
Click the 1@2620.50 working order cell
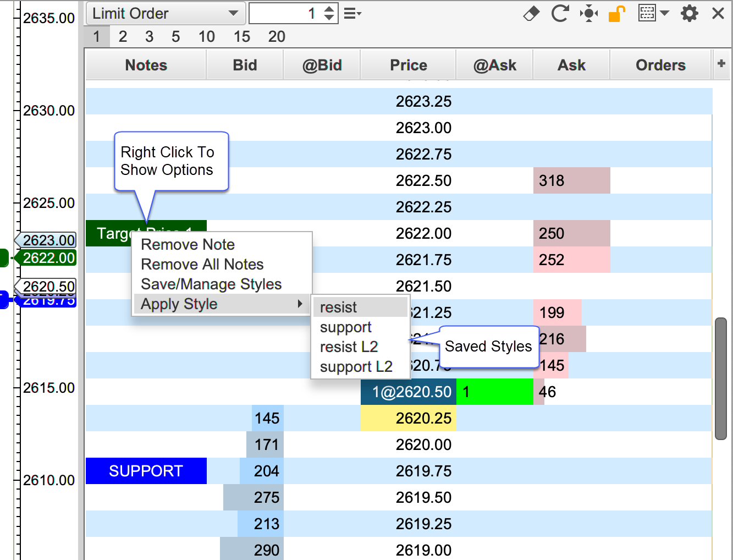click(408, 392)
